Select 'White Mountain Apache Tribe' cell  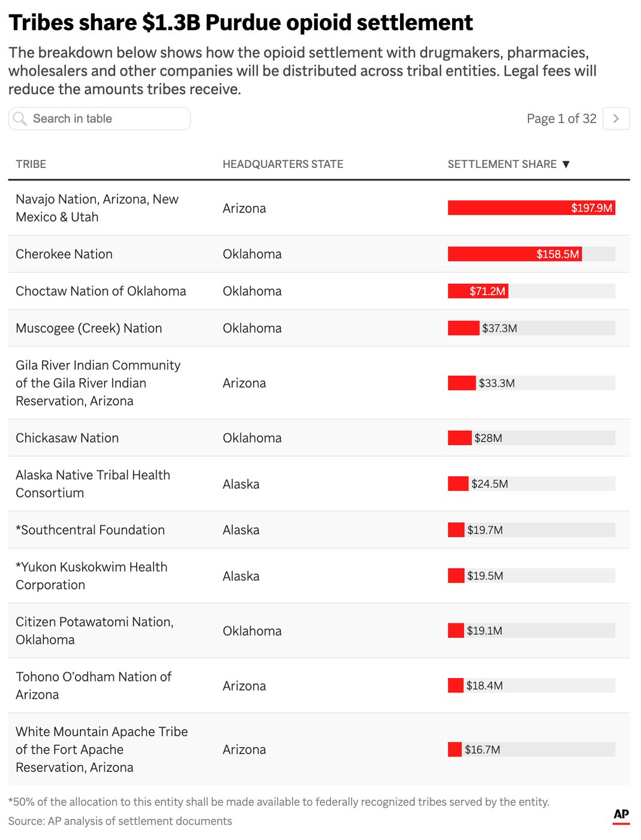(102, 749)
